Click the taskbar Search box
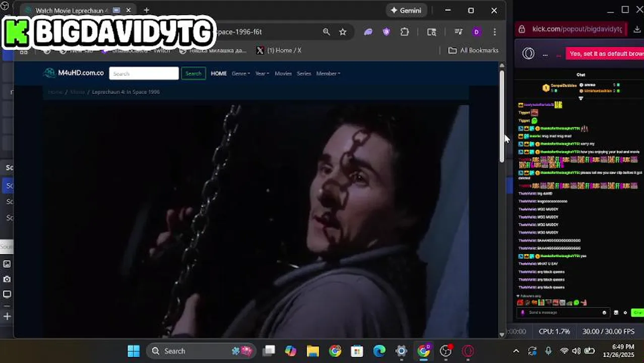The width and height of the screenshot is (644, 363). tap(202, 351)
